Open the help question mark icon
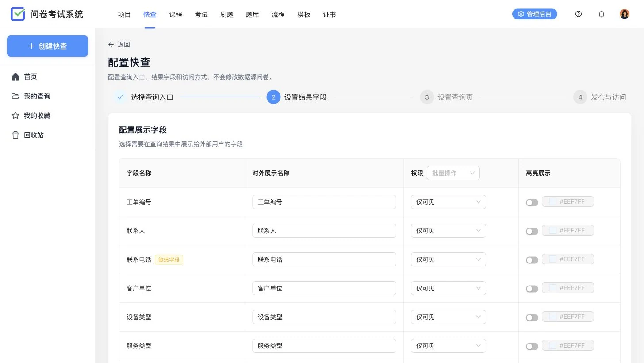This screenshot has height=363, width=644. click(x=579, y=14)
